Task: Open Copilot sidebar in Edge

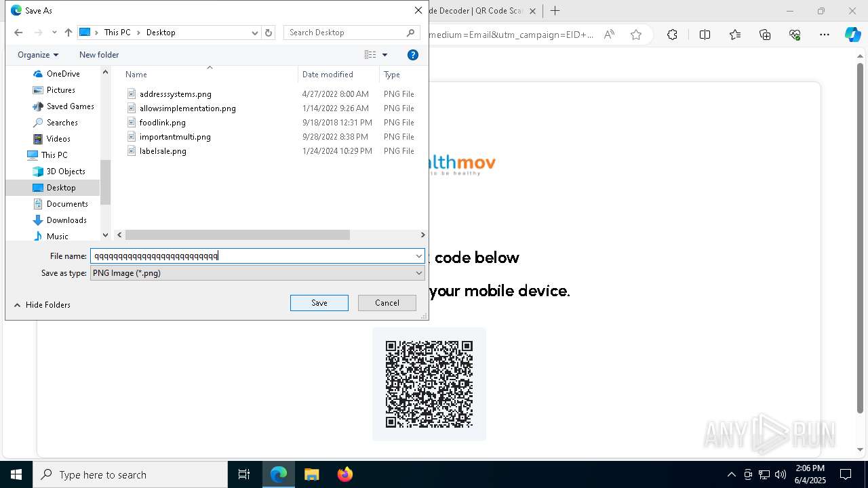Action: (853, 35)
